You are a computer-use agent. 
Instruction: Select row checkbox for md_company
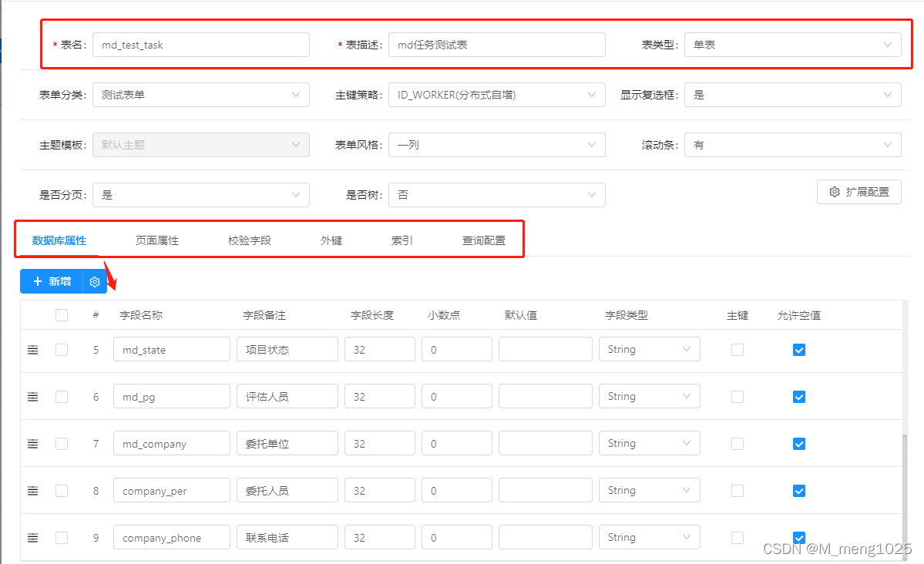[x=62, y=444]
